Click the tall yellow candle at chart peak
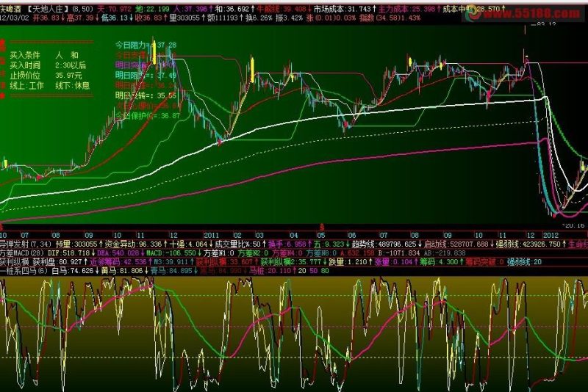588x392 pixels. click(154, 52)
